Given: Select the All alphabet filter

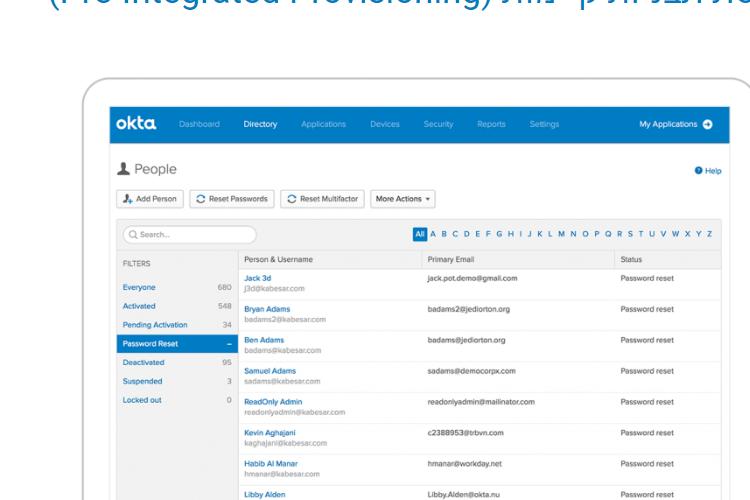Looking at the screenshot, I should [x=419, y=234].
